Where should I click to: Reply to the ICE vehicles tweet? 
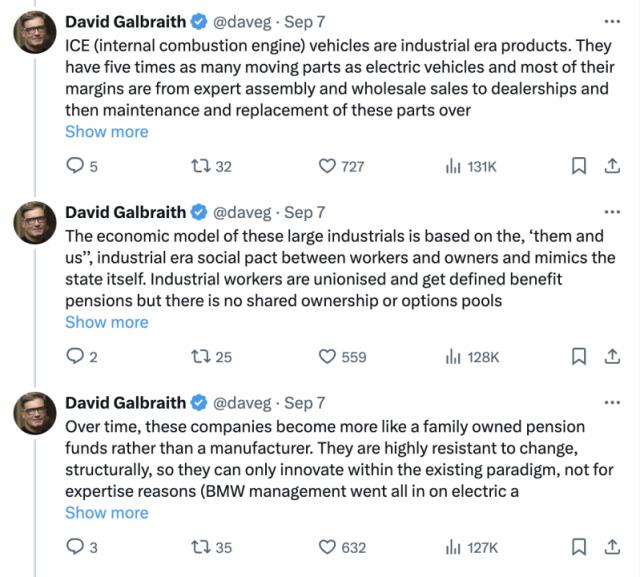point(75,167)
